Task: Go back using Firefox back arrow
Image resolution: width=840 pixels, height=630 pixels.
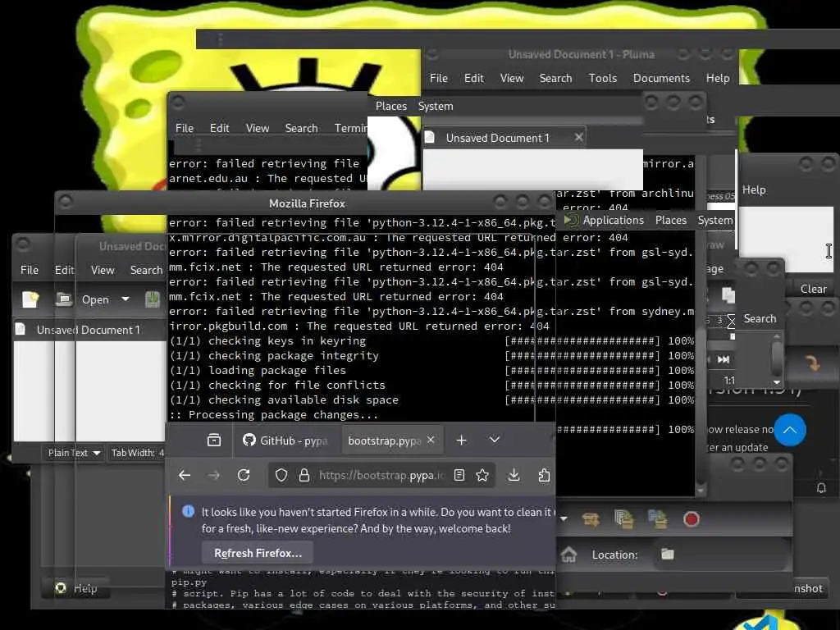Action: pos(185,475)
